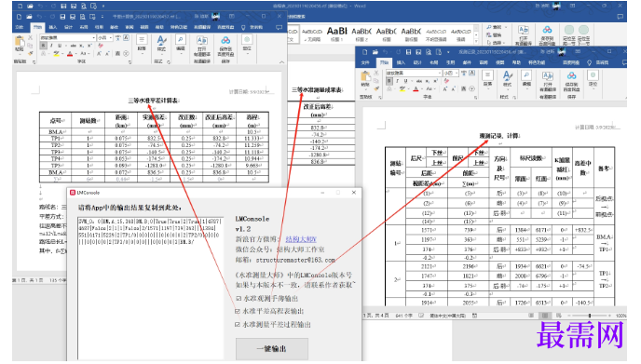The height and width of the screenshot is (364, 641).
Task: Open the 结构大师V weibo link
Action: point(301,239)
